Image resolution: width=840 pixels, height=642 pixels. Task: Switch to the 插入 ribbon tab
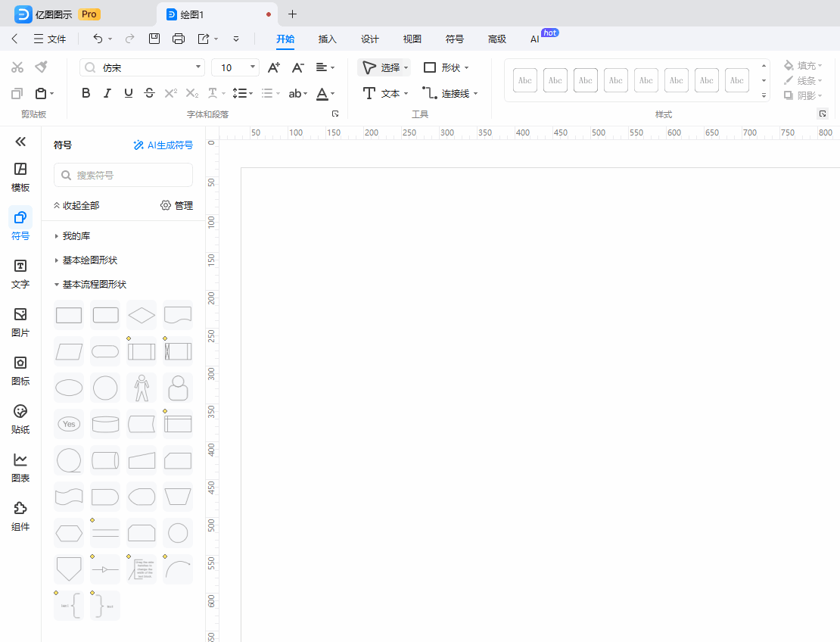tap(328, 39)
